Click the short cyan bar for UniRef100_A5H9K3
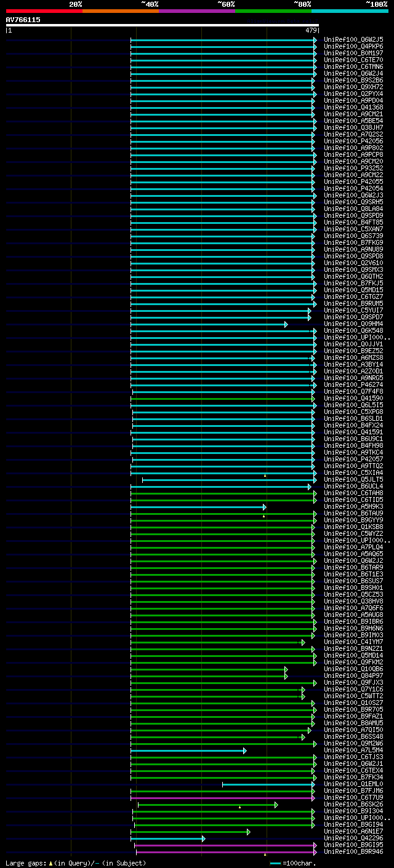 pos(198,507)
